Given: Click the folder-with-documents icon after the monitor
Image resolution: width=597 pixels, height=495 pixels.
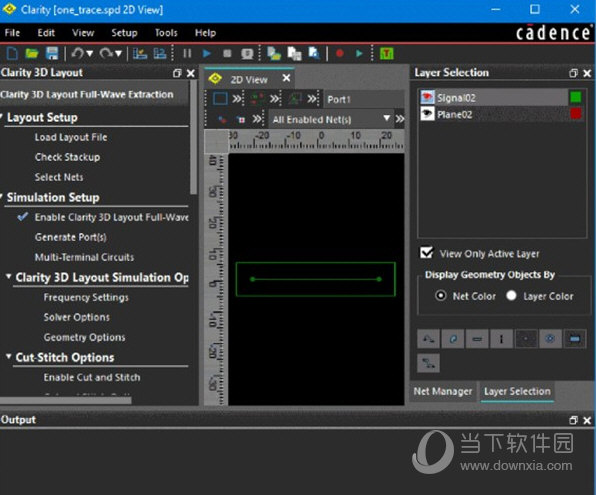Looking at the screenshot, I should (x=274, y=54).
